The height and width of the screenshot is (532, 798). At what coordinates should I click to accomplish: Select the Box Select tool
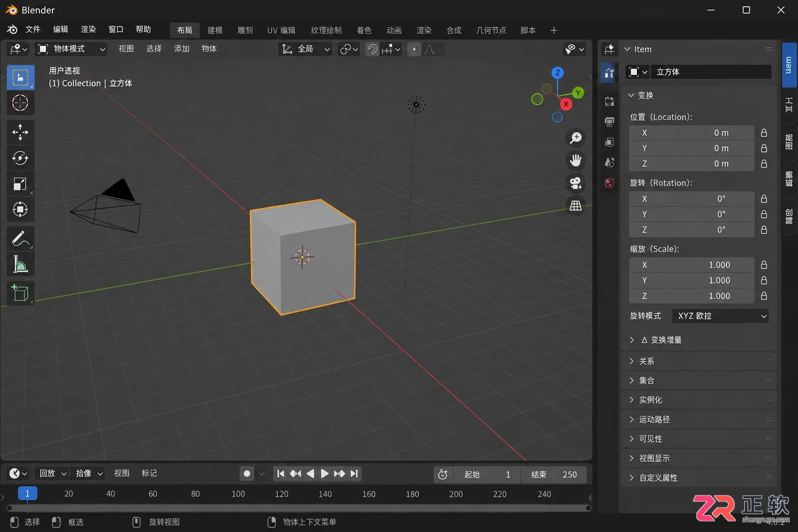tap(21, 78)
